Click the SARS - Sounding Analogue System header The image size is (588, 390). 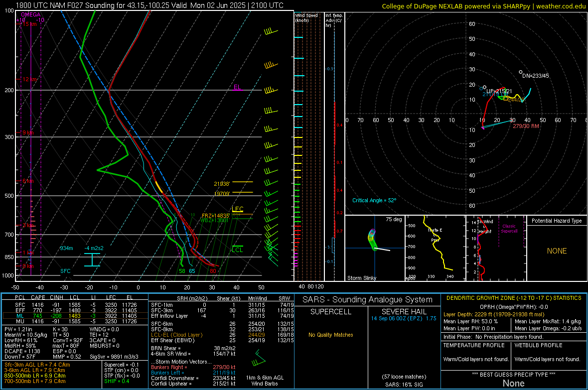pos(367,300)
